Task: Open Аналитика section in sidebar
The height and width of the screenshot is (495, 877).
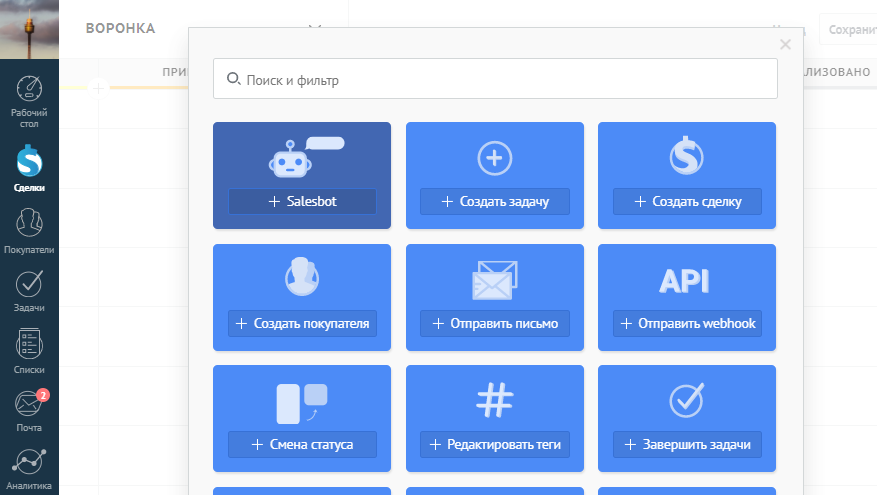Action: coord(29,468)
